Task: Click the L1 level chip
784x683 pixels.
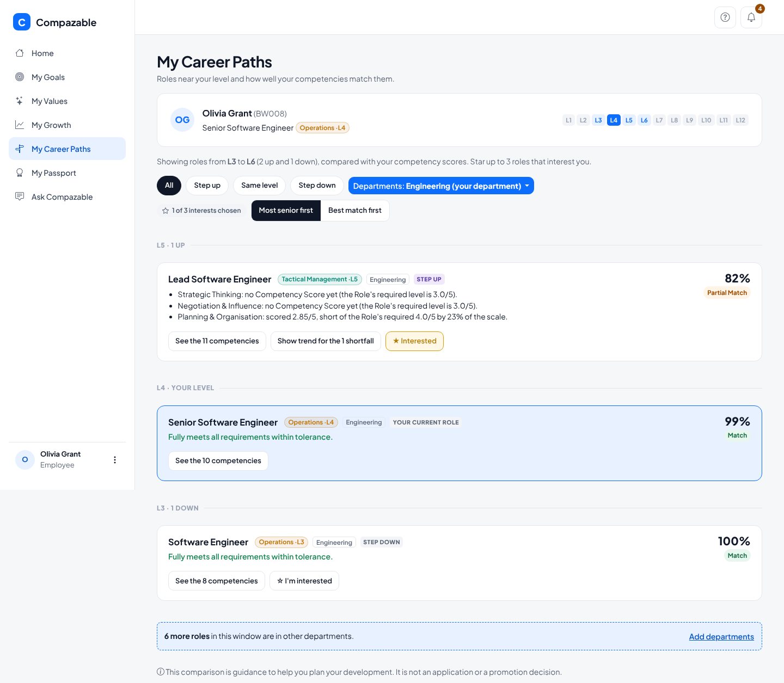Action: [x=568, y=120]
